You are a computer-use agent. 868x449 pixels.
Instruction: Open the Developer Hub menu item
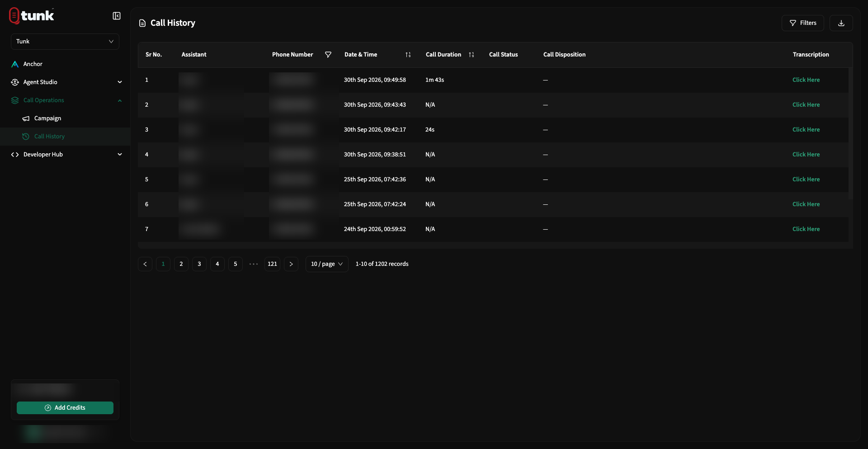[43, 155]
